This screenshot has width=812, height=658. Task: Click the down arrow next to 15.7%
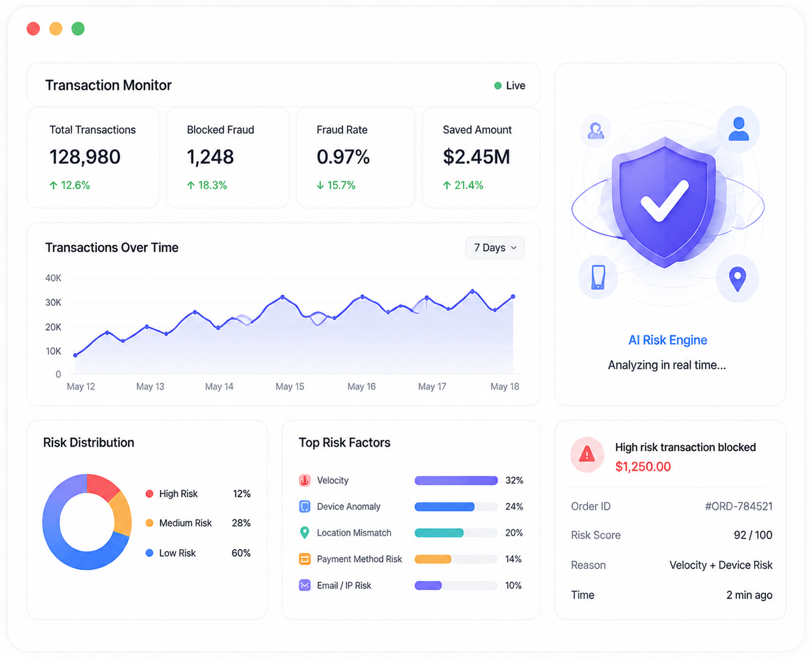pyautogui.click(x=320, y=185)
